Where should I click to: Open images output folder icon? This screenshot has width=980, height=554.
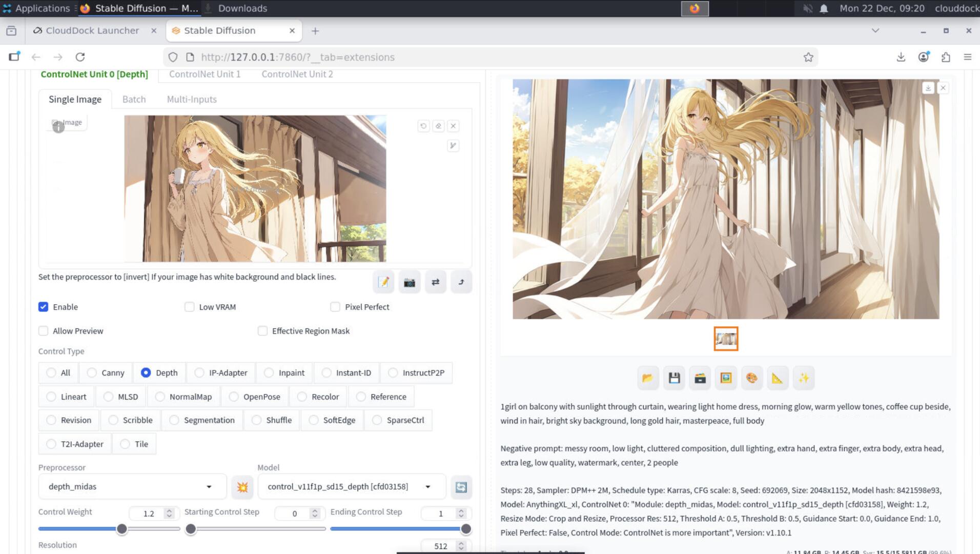pos(647,378)
